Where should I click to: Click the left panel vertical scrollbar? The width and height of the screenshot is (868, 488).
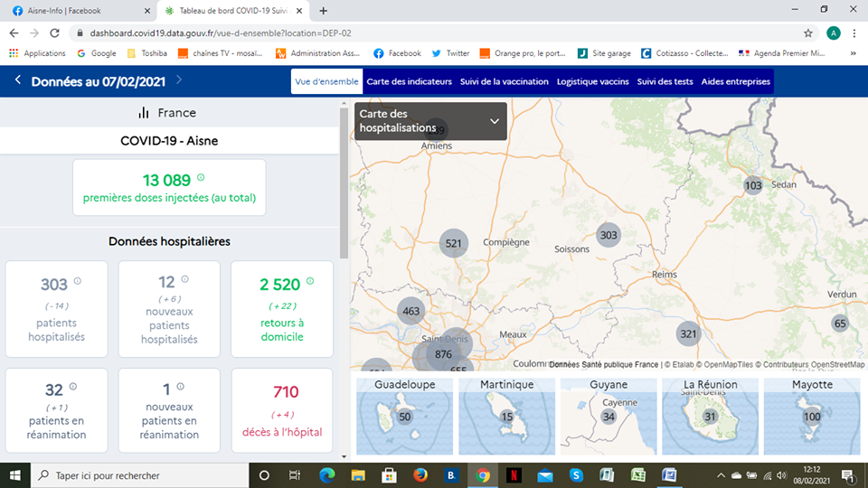[x=344, y=181]
